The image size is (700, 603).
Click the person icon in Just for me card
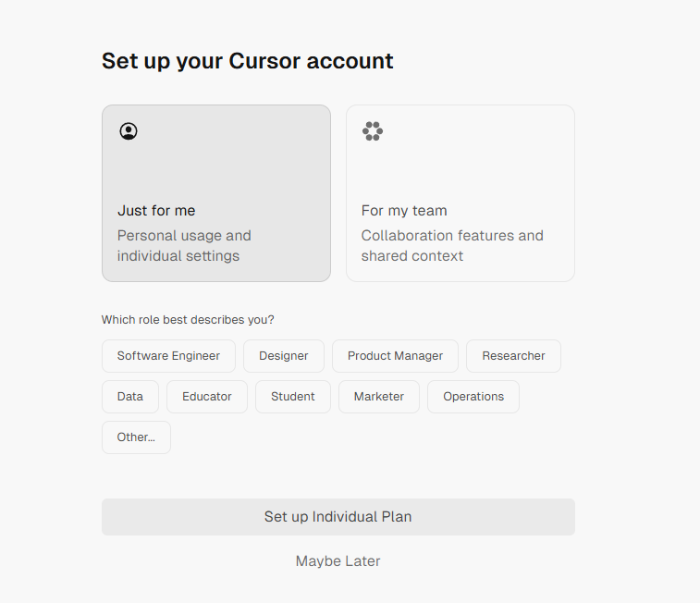pyautogui.click(x=129, y=131)
